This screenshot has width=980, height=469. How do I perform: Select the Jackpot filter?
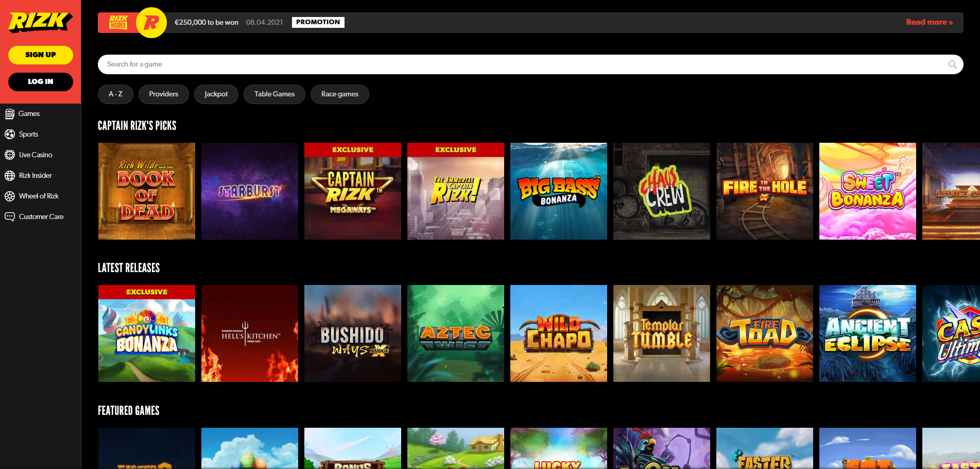click(x=216, y=94)
